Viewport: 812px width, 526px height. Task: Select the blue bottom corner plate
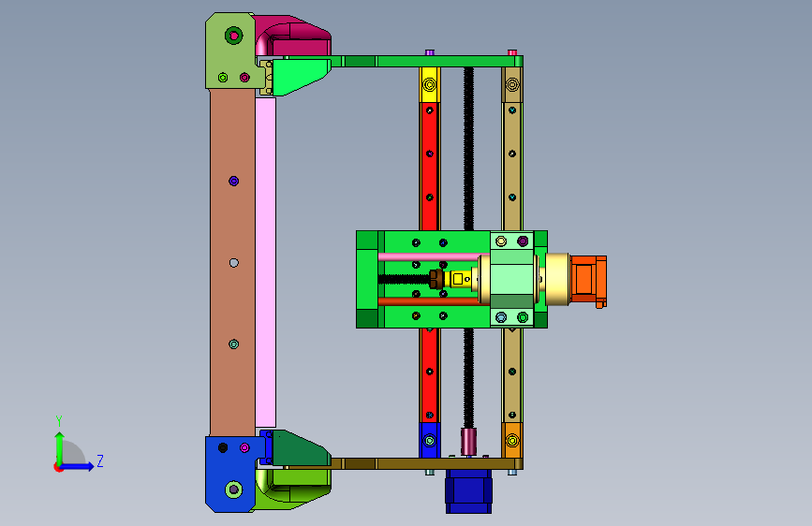(x=230, y=474)
